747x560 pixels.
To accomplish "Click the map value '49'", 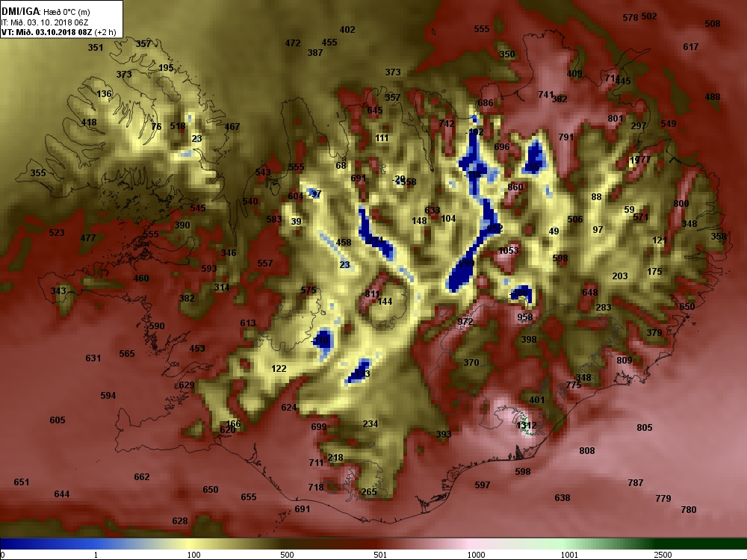I will click(x=554, y=231).
